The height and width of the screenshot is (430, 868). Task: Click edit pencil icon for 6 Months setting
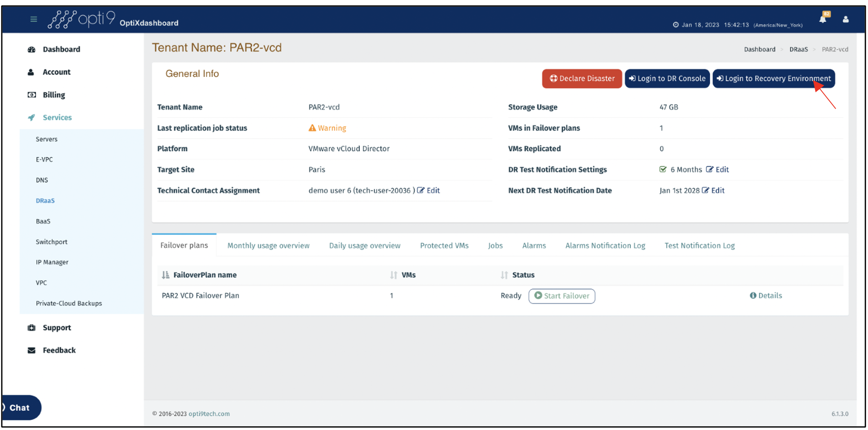709,170
